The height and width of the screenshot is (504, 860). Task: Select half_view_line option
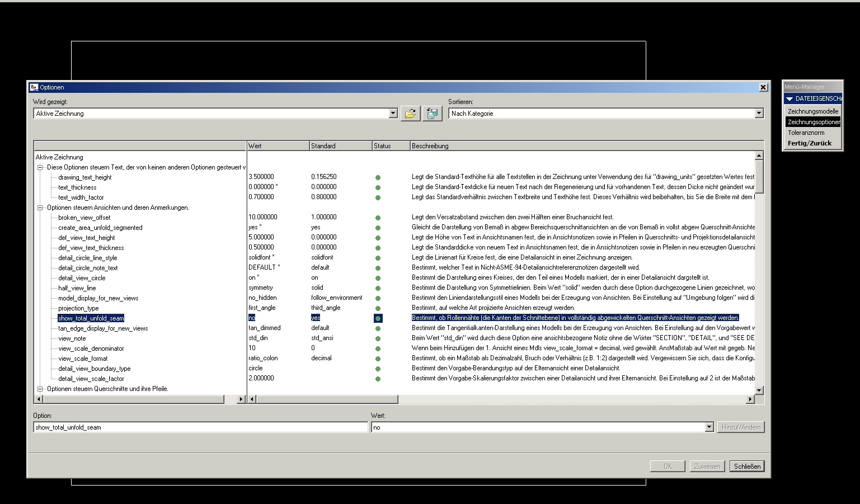[x=77, y=288]
